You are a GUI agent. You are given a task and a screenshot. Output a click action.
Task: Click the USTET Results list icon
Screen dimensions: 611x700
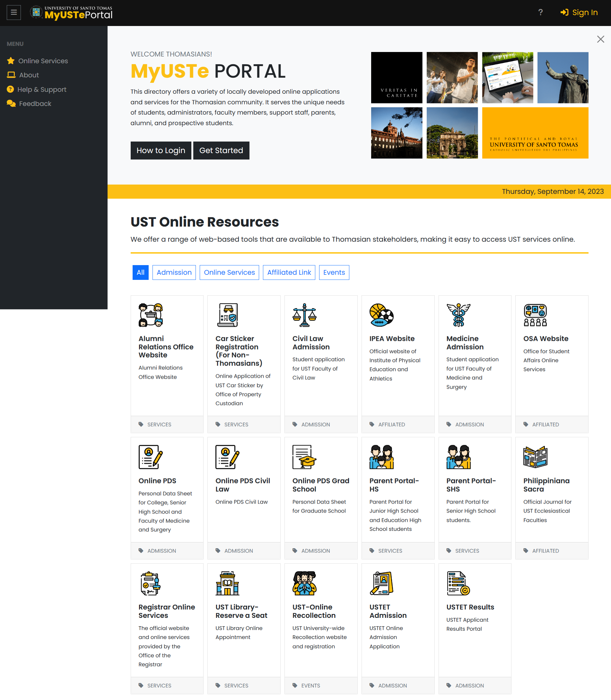[x=458, y=583]
